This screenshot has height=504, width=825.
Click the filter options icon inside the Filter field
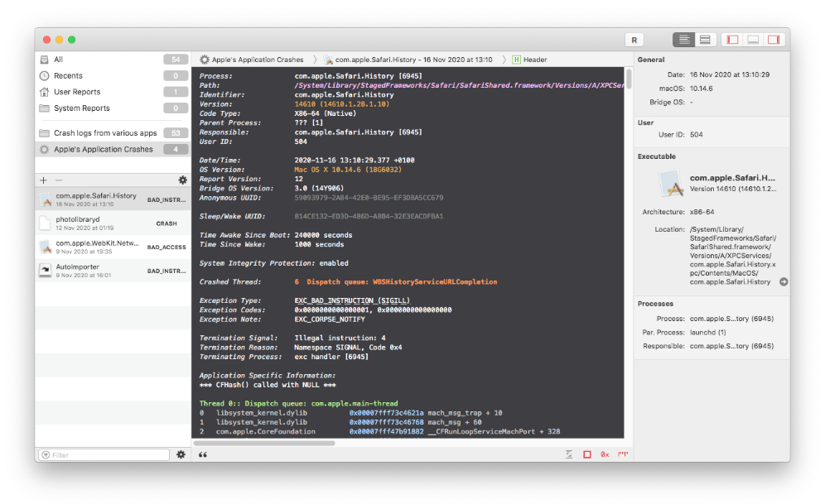point(46,454)
